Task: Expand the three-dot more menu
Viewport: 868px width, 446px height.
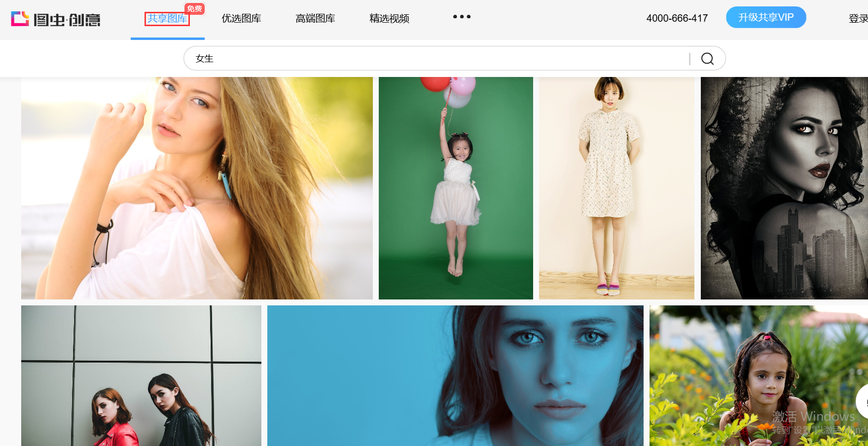Action: [462, 17]
